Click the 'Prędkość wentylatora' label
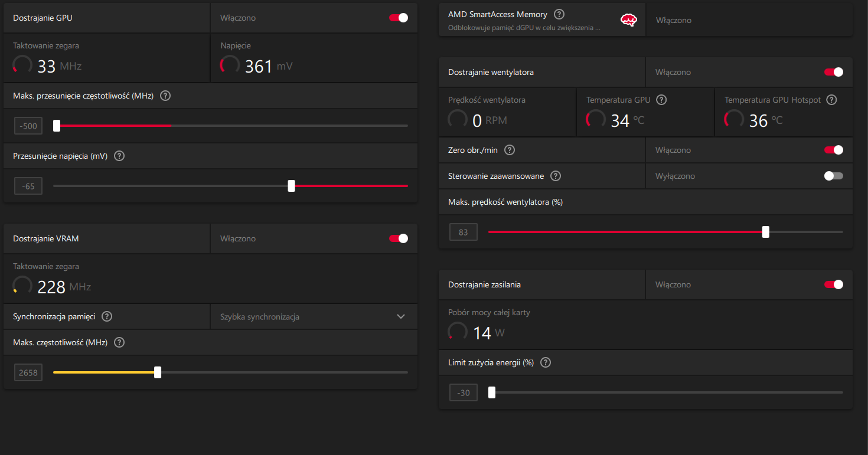868x455 pixels. pos(487,100)
